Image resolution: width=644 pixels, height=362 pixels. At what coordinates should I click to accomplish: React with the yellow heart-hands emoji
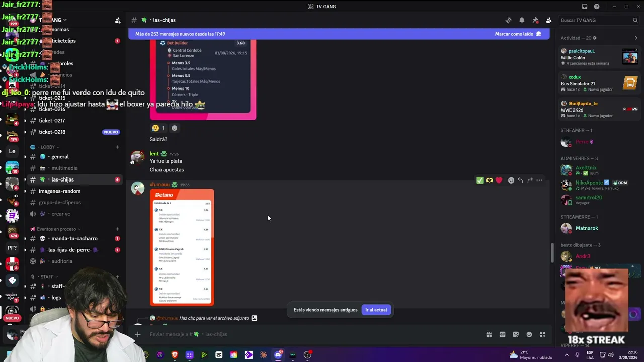point(489,180)
